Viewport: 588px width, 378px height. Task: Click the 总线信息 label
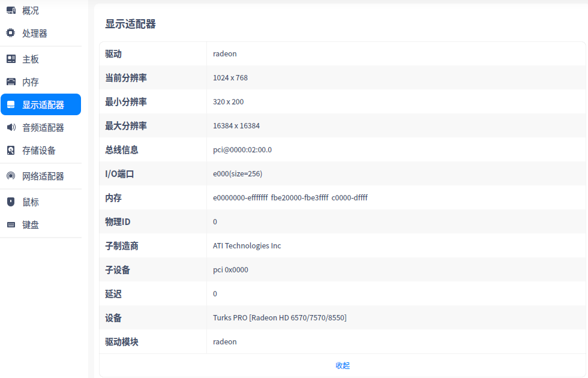[x=121, y=149]
